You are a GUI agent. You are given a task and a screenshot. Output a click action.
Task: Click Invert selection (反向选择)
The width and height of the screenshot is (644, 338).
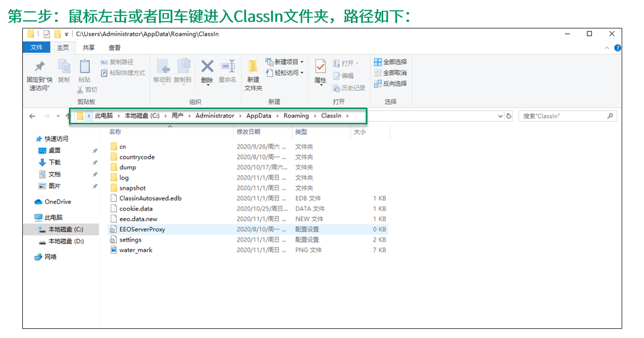coord(390,84)
